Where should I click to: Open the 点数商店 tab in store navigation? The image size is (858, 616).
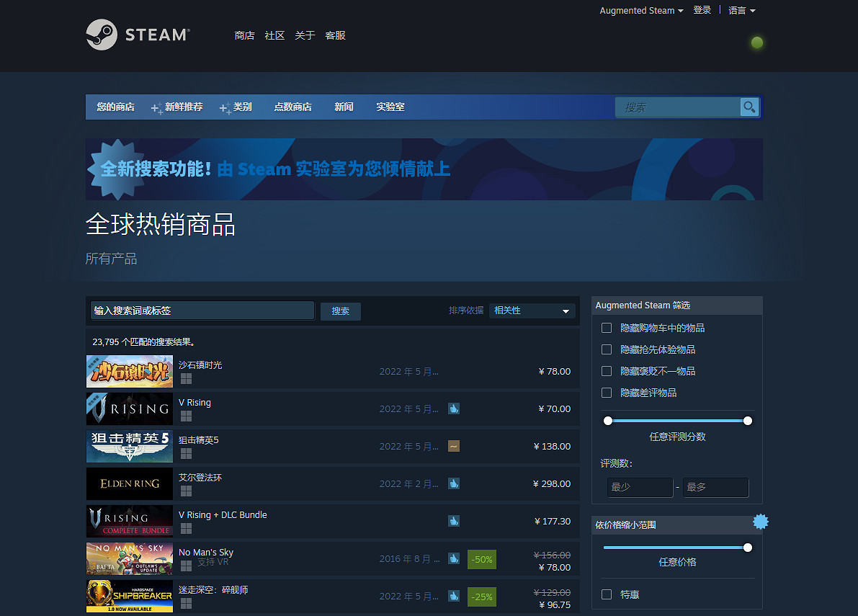tap(292, 107)
